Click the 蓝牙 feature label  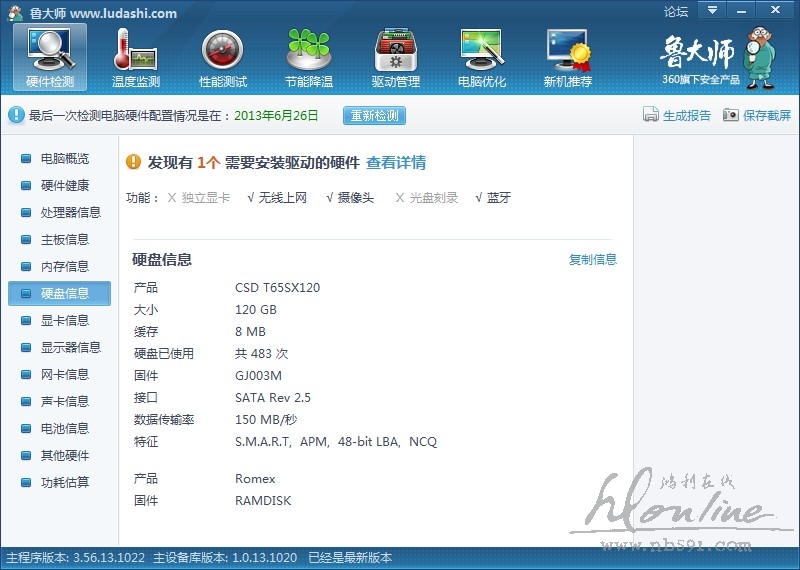tap(499, 197)
